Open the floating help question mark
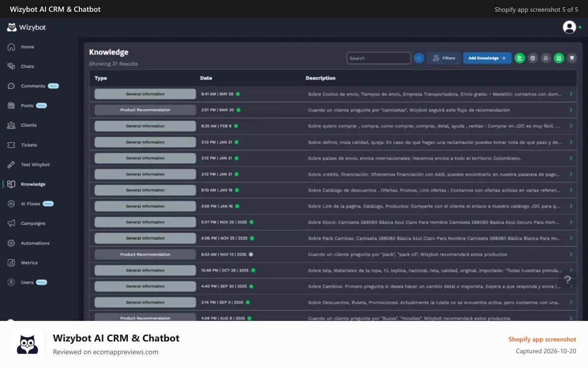This screenshot has height=368, width=588. (567, 280)
